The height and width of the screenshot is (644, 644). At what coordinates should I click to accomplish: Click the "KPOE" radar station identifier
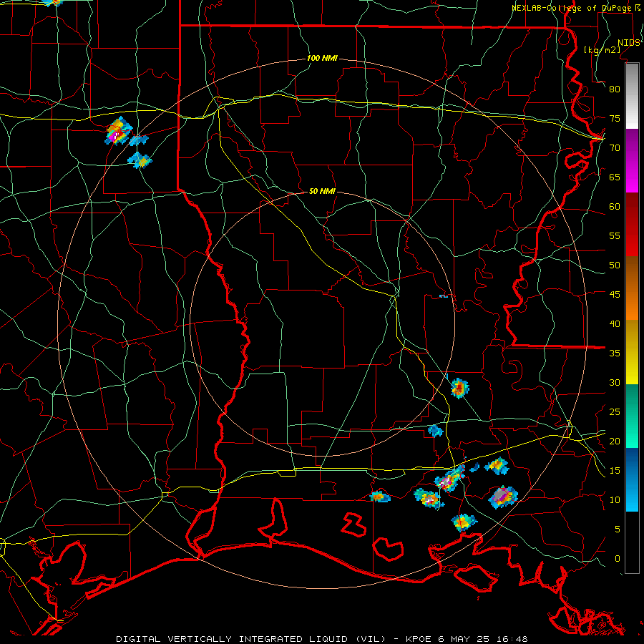click(x=419, y=639)
